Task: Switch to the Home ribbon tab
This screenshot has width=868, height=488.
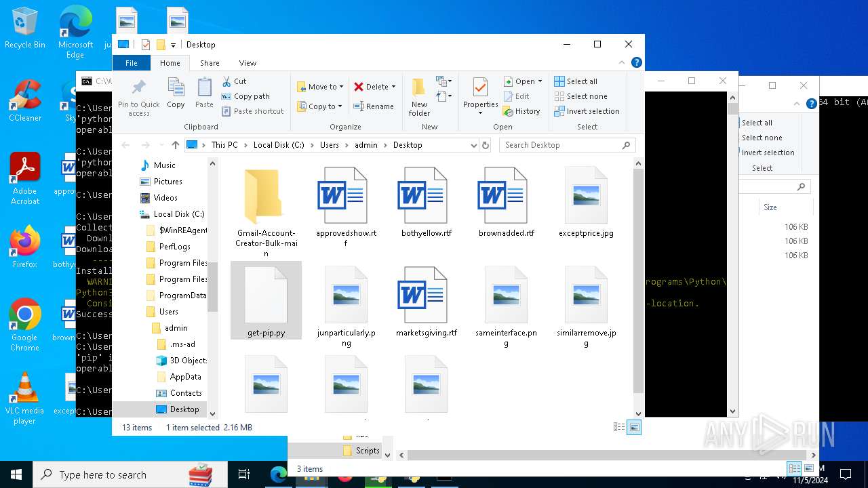Action: (x=170, y=63)
